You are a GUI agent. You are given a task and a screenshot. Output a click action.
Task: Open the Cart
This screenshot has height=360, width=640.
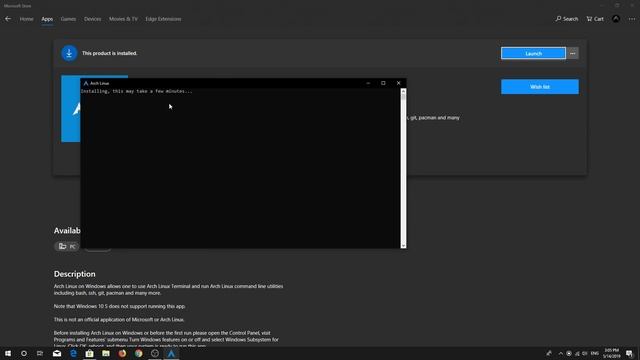click(595, 19)
